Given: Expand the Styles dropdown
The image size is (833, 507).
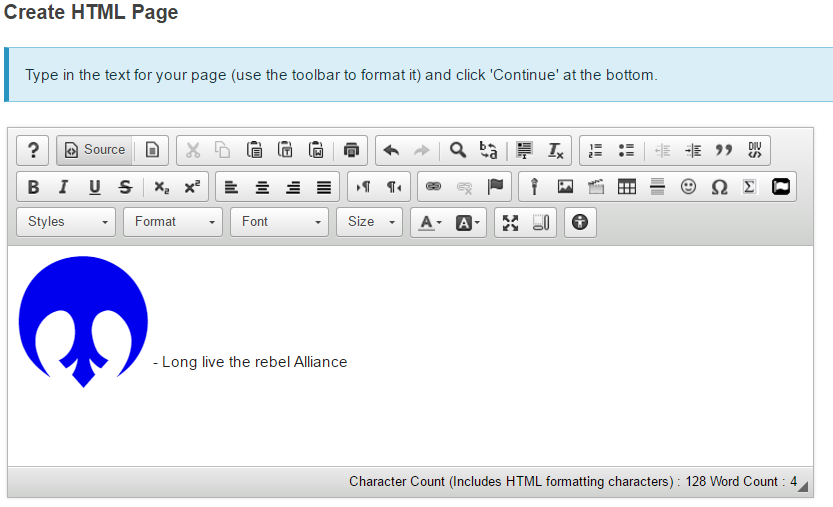Looking at the screenshot, I should coord(66,222).
